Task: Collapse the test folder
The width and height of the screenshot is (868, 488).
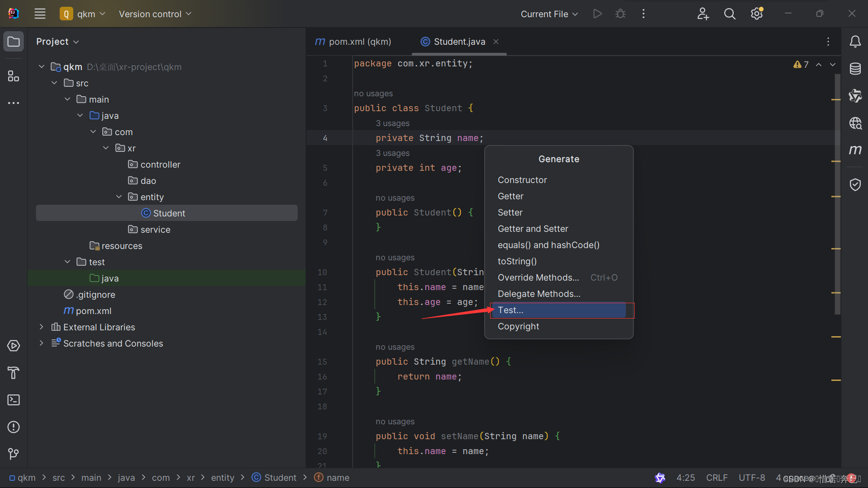Action: pos(67,262)
